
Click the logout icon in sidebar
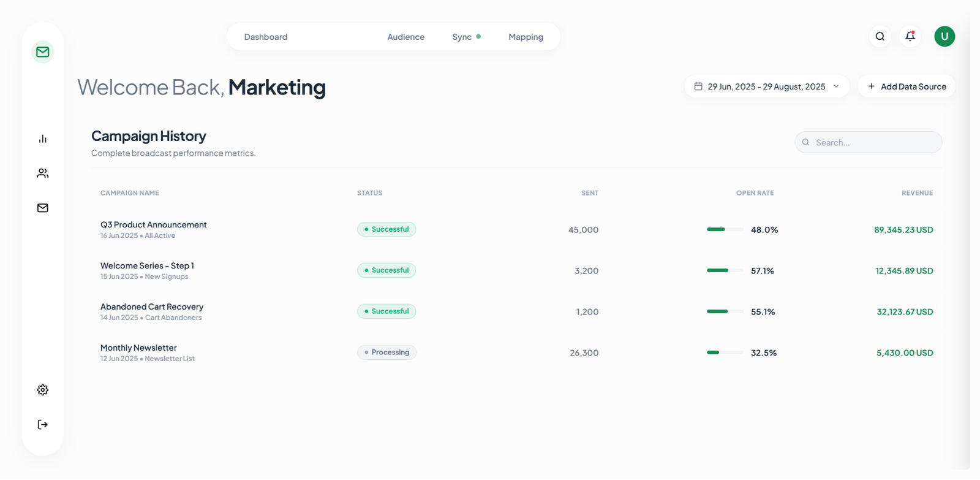pos(43,425)
